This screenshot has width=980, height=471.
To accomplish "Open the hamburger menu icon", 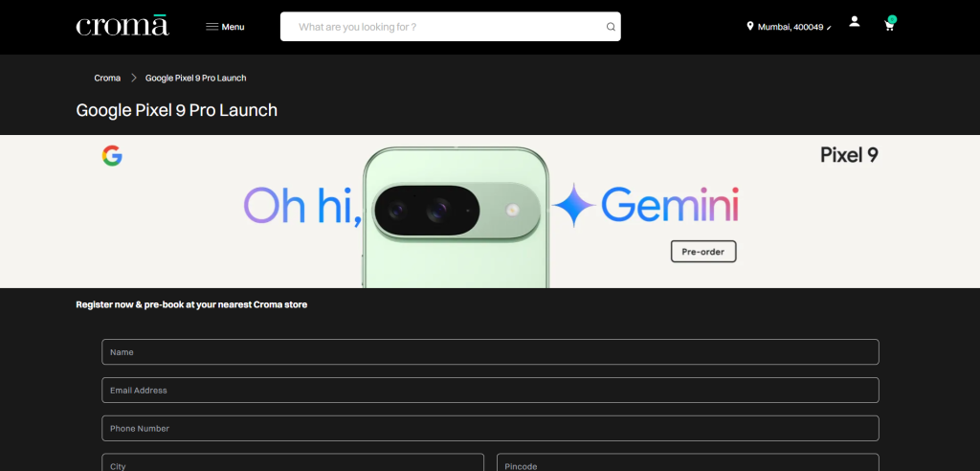I will [x=212, y=27].
